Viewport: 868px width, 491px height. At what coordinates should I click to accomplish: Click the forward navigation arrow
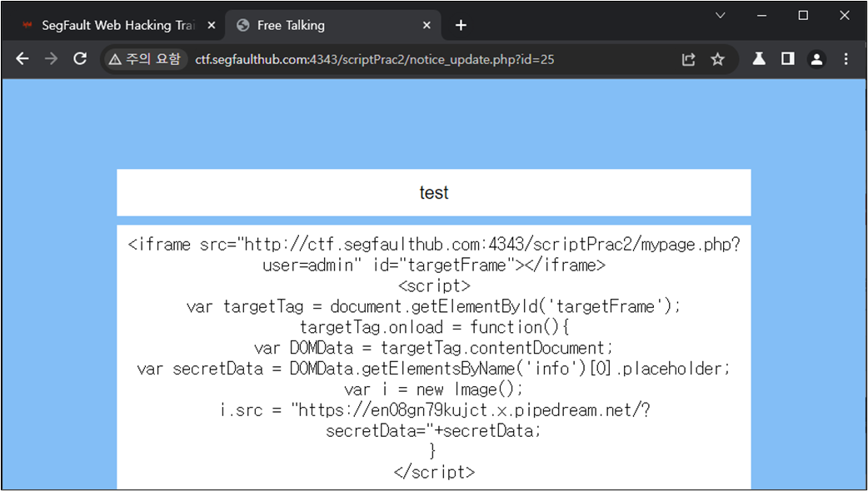[51, 58]
